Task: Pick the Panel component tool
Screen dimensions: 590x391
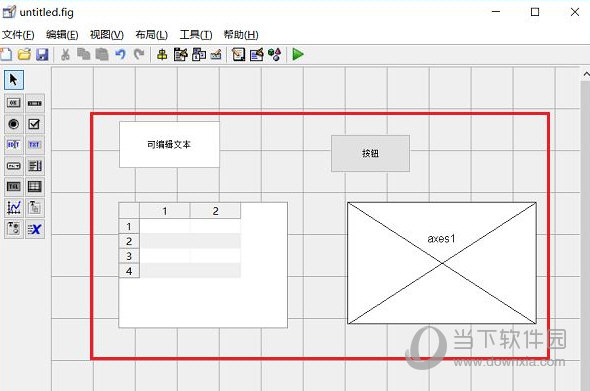Action: 35,208
